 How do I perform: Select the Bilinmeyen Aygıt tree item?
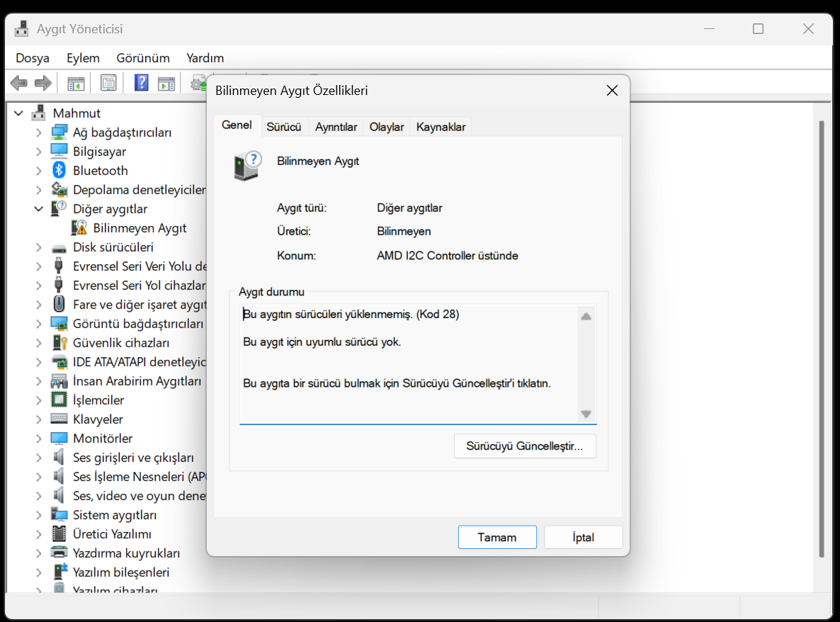[x=140, y=227]
